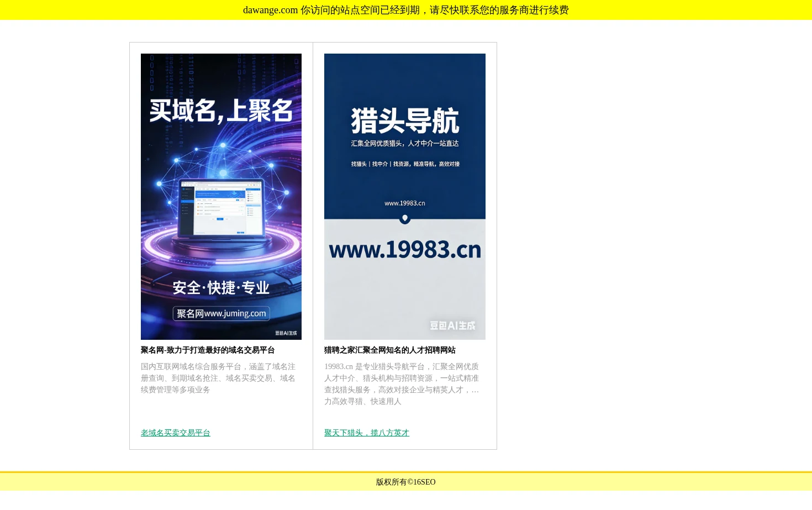Click footer text 版权所有©16SEO
The height and width of the screenshot is (510, 812).
406,482
